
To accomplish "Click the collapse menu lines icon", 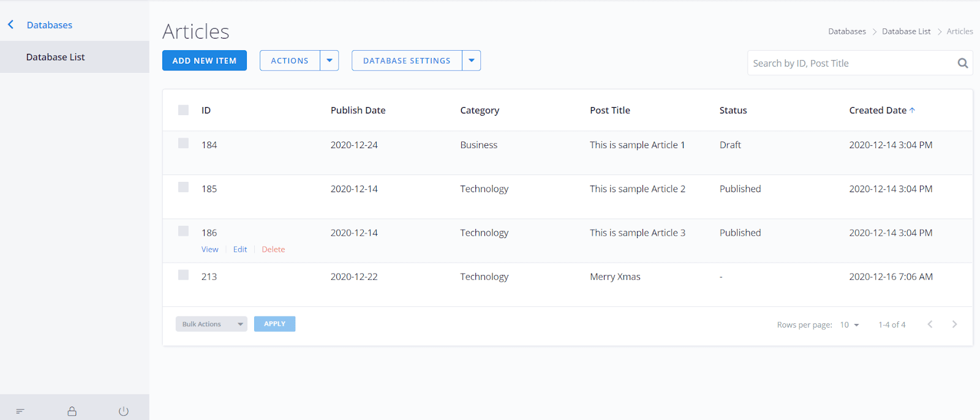I will (20, 411).
